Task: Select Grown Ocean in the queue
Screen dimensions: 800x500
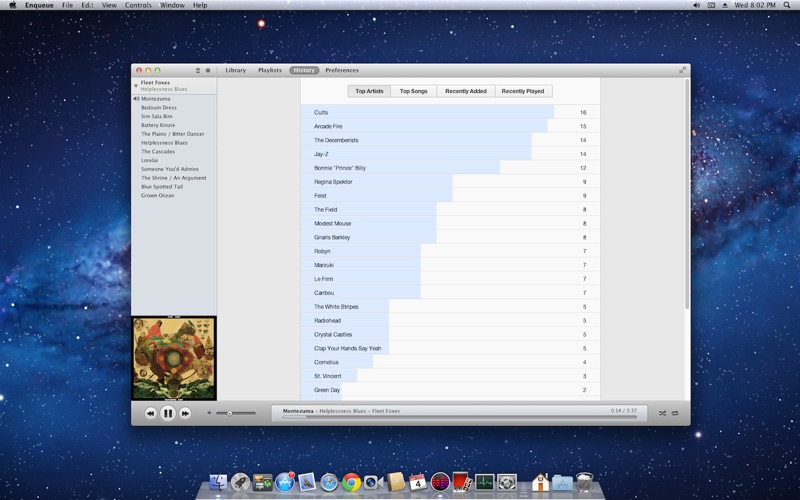Action: [158, 195]
